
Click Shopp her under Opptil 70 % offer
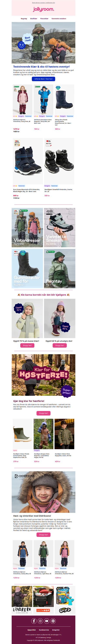[27, 345]
